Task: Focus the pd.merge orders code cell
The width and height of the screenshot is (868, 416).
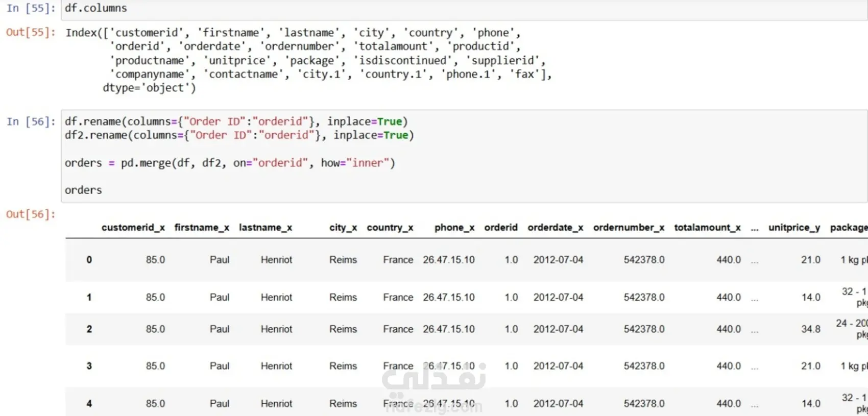Action: [460, 156]
